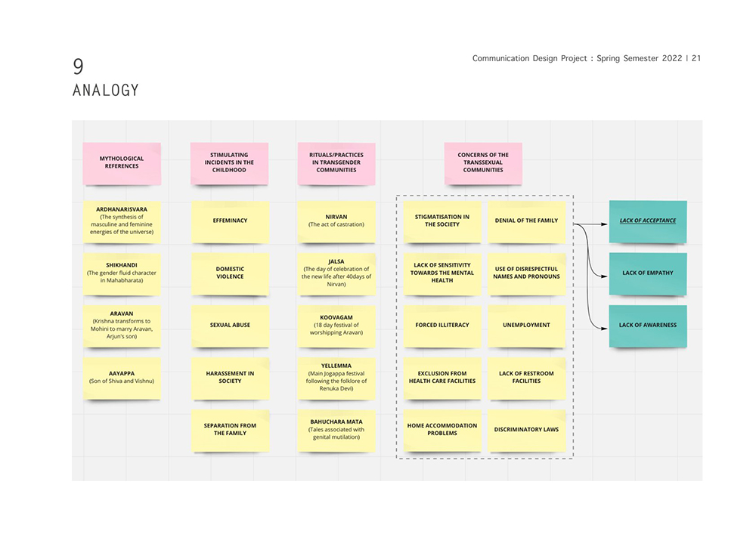Click the SEXUAL ABUSE note
The image size is (756, 534).
point(230,326)
